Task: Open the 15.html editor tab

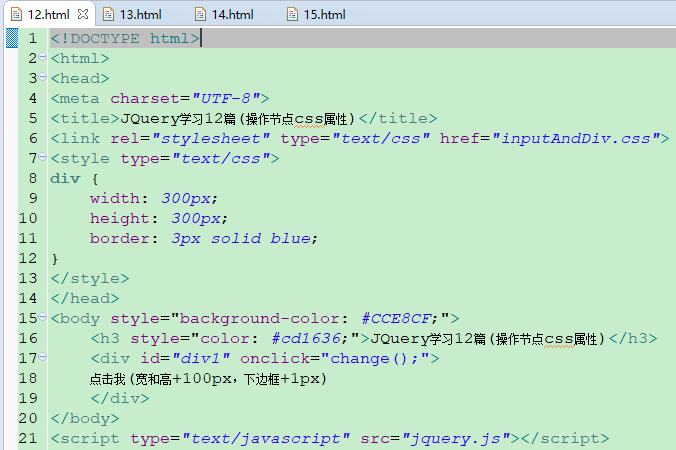Action: point(324,15)
